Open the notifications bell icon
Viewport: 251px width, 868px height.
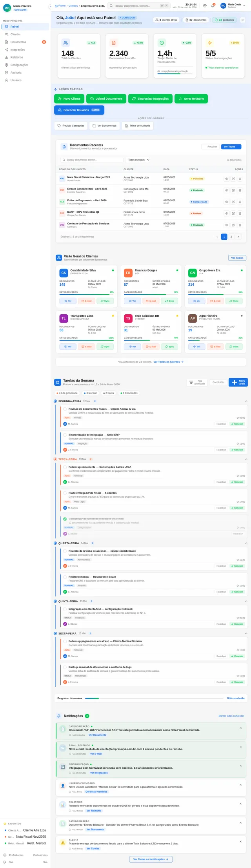coord(213,5)
